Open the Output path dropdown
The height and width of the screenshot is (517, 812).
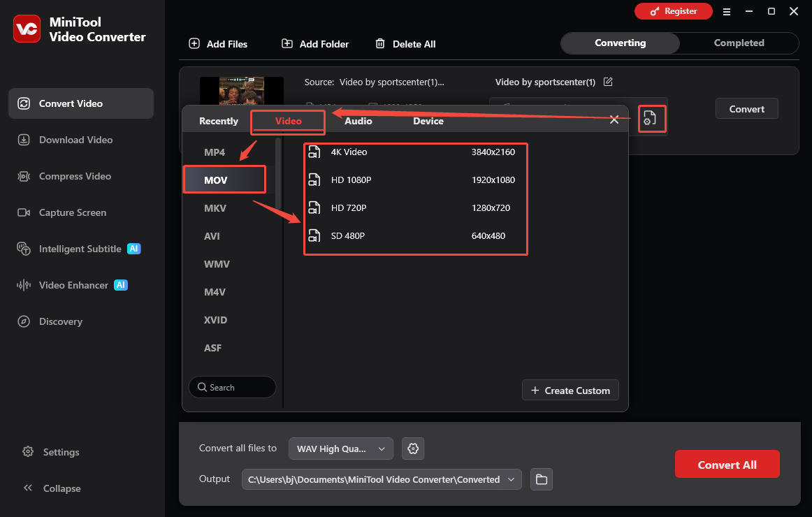pos(382,479)
